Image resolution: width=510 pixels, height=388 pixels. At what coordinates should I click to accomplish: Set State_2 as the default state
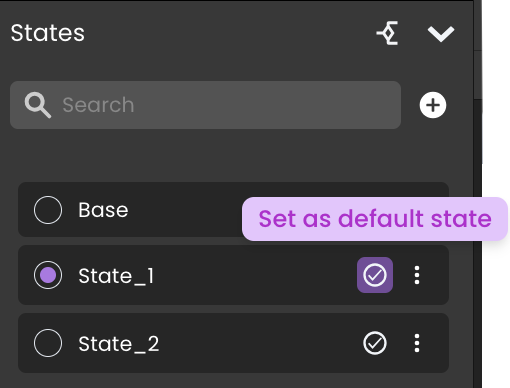pyautogui.click(x=375, y=343)
